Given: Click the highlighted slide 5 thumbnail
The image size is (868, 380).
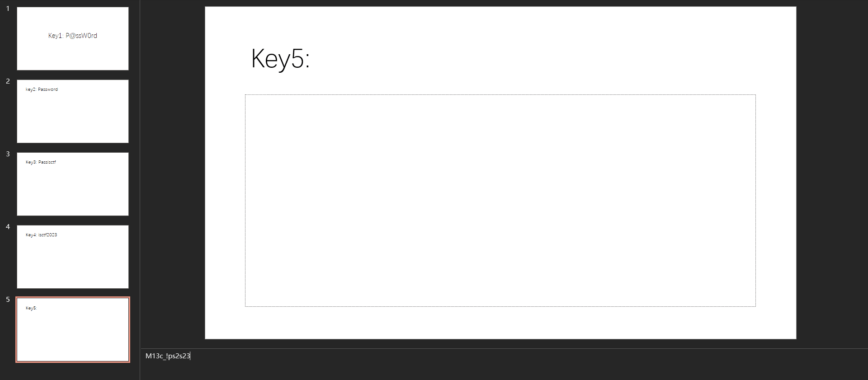Looking at the screenshot, I should click(x=73, y=329).
